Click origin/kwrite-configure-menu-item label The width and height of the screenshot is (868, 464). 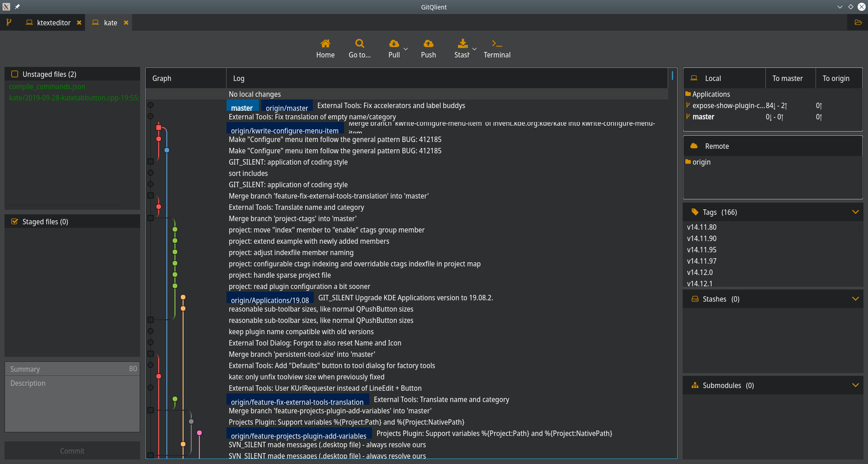(285, 129)
